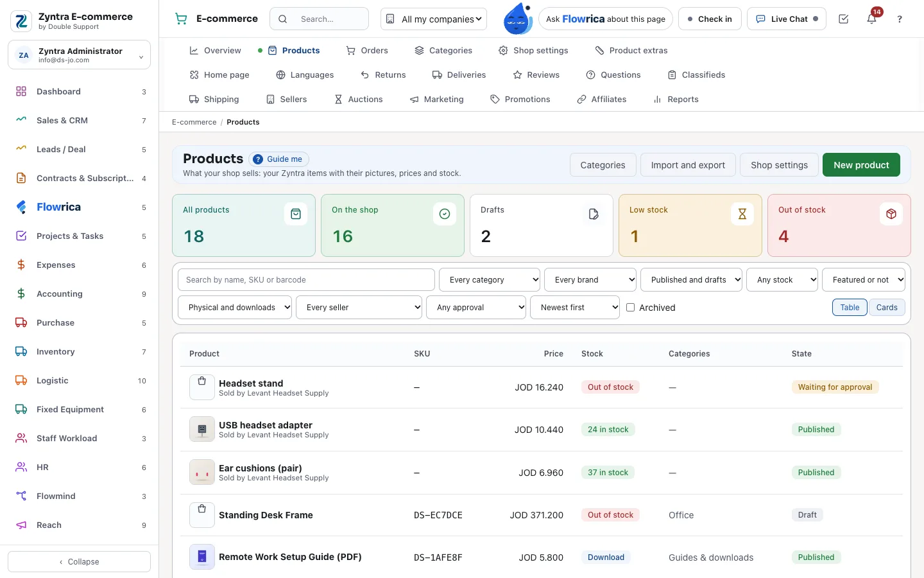The image size is (924, 578).
Task: Click the product search by name field
Action: pyautogui.click(x=307, y=280)
